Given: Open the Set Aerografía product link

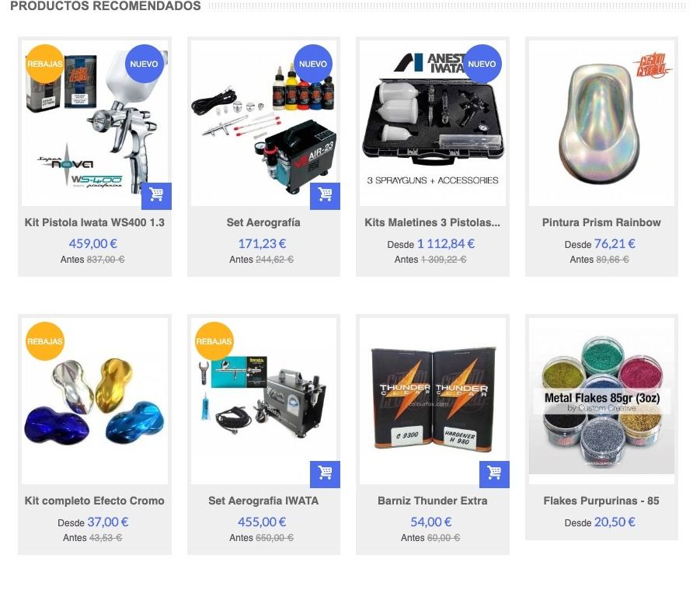Looking at the screenshot, I should [x=263, y=222].
